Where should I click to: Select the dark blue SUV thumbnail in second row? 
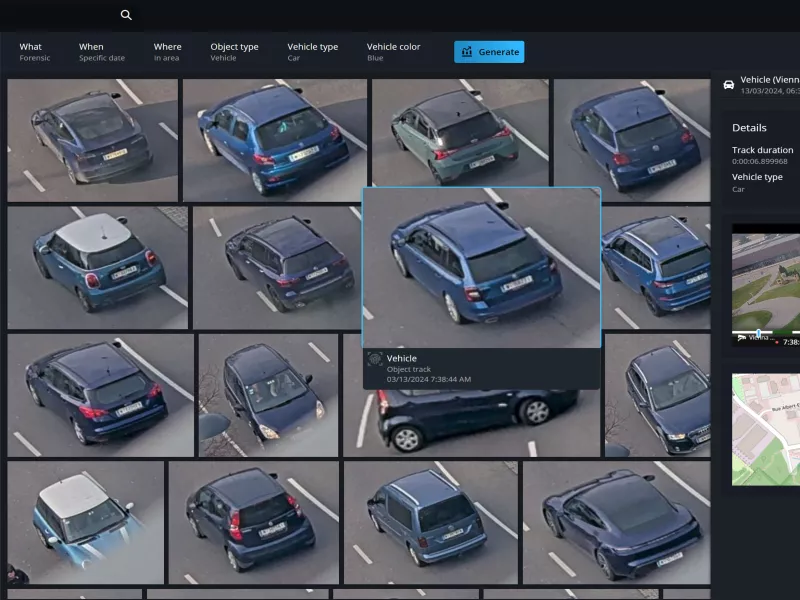click(277, 267)
